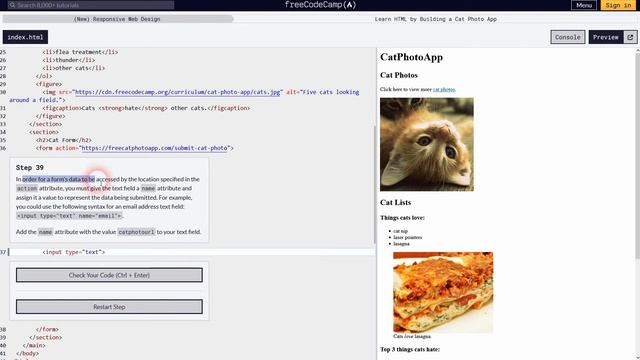
Task: Click the 'Cats love lasagna' caption
Action: (x=412, y=336)
